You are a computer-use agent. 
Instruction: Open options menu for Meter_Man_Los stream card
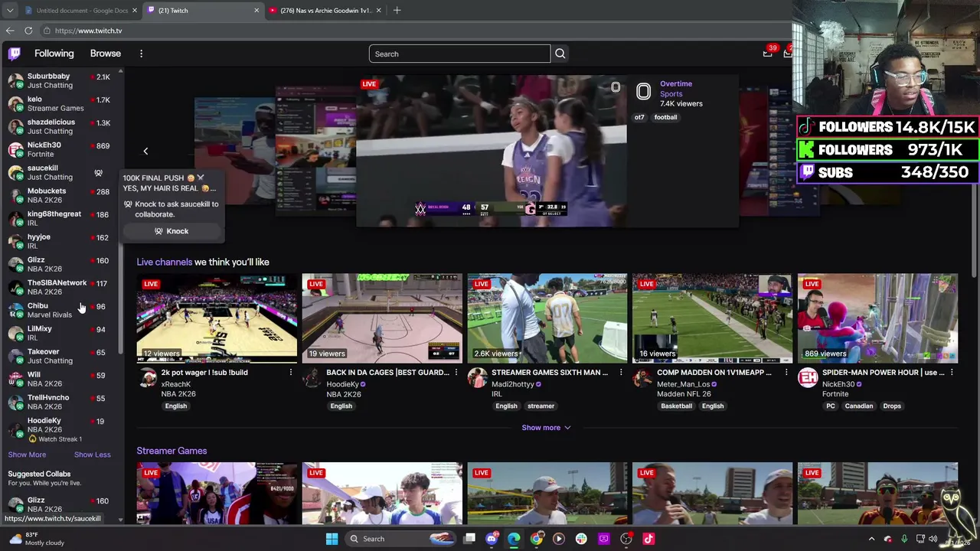[x=786, y=373]
